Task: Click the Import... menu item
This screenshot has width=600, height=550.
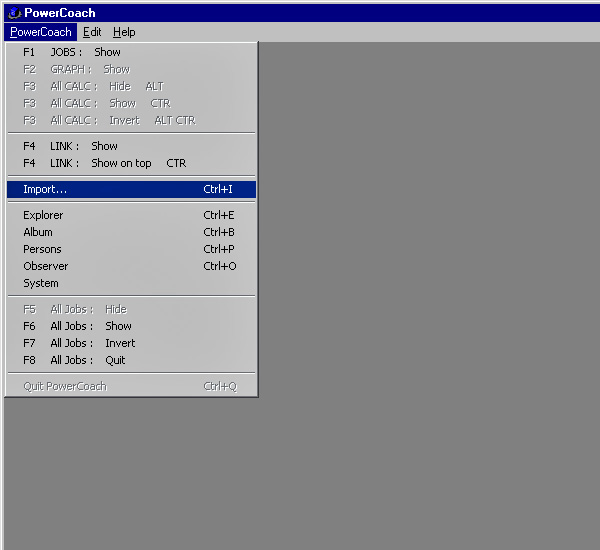Action: (131, 189)
